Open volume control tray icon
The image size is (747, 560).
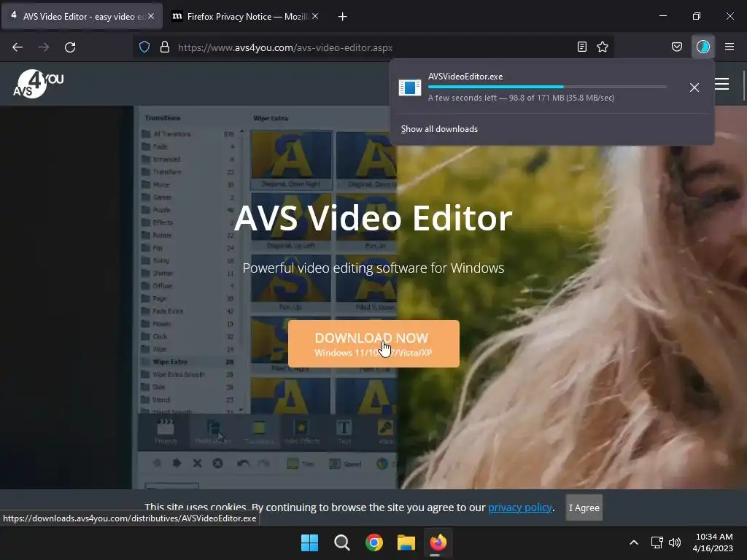[675, 542]
